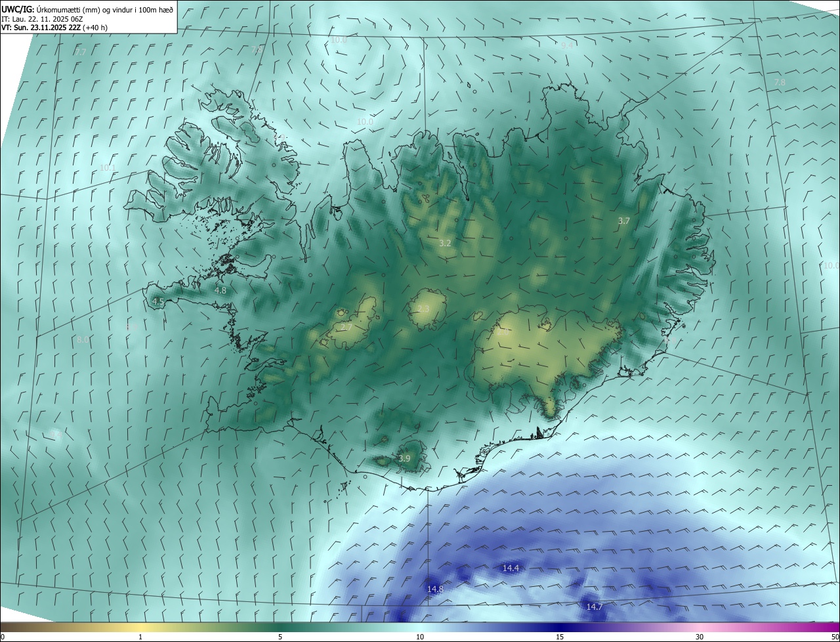Click the 1 tick on the colour scale

coord(140,637)
